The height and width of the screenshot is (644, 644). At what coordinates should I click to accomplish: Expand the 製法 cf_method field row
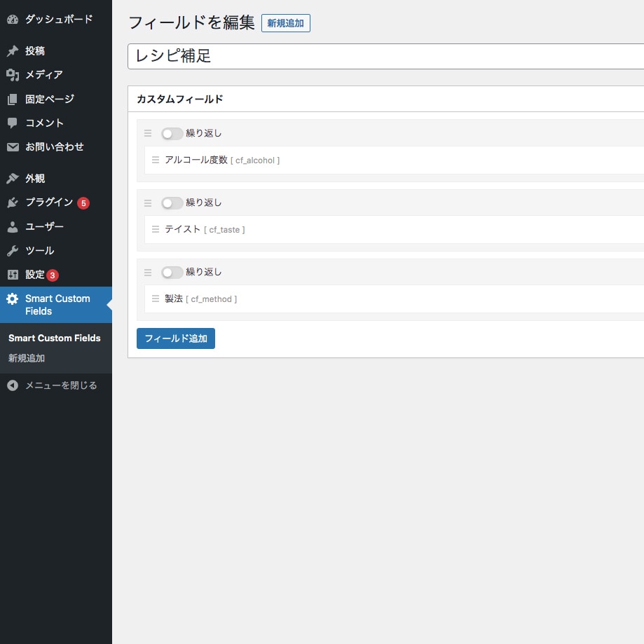point(395,299)
